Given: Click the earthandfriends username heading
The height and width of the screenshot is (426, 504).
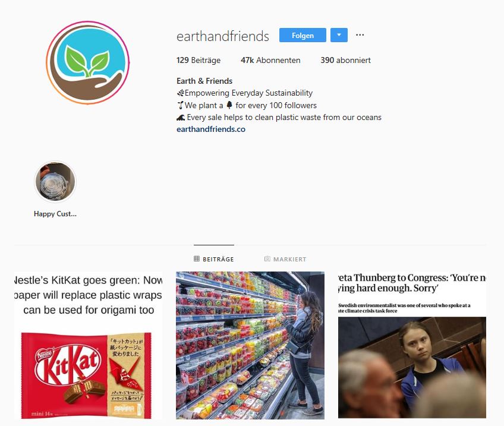Looking at the screenshot, I should tap(223, 36).
